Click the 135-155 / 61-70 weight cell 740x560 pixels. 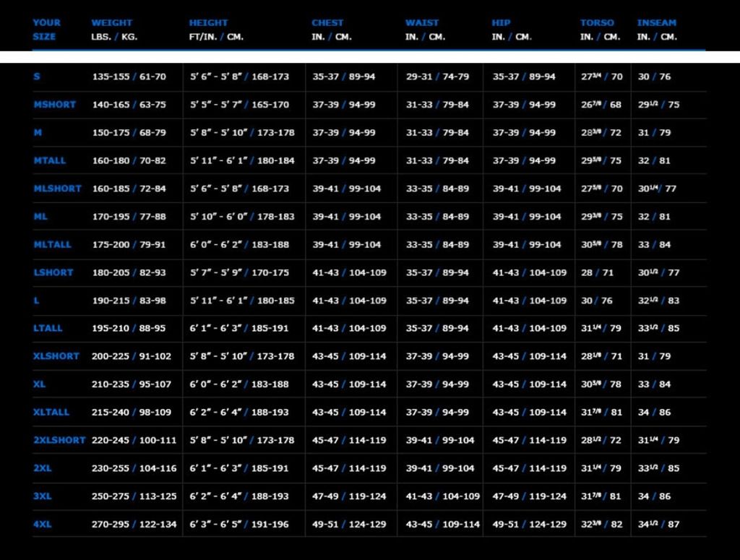point(129,77)
